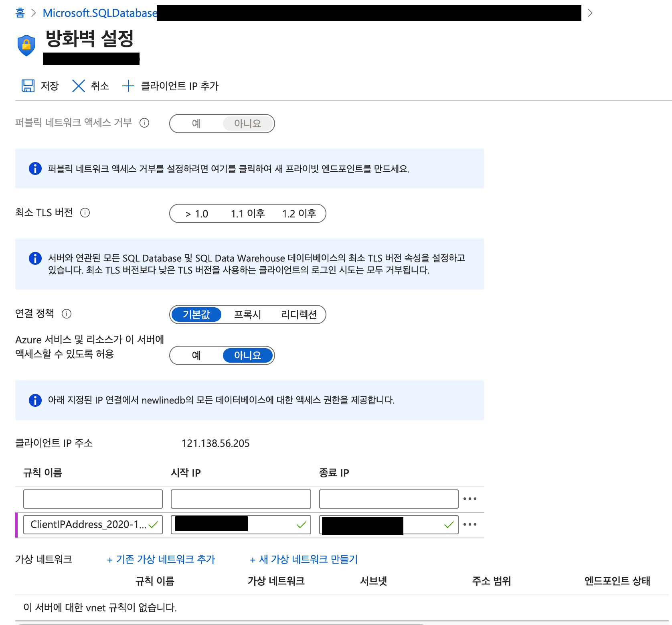The image size is (672, 625).
Task: Click 가상 네트워크 column header in vnet table
Action: (x=276, y=581)
